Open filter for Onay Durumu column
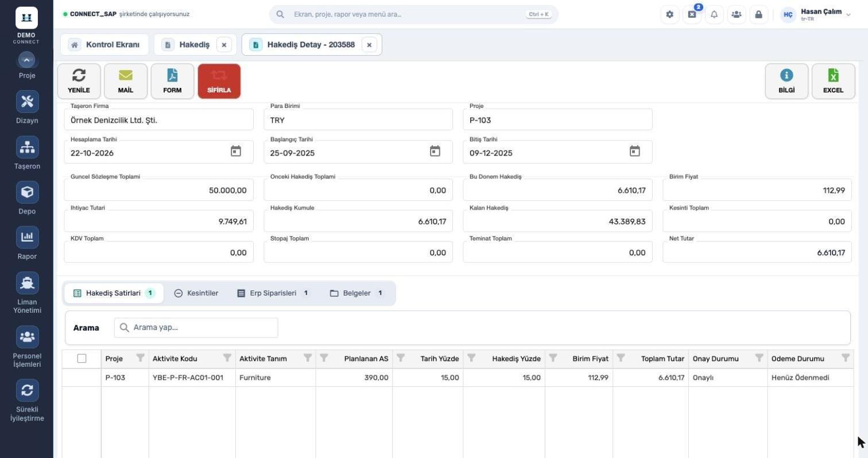Viewport: 868px width, 458px height. click(x=759, y=358)
